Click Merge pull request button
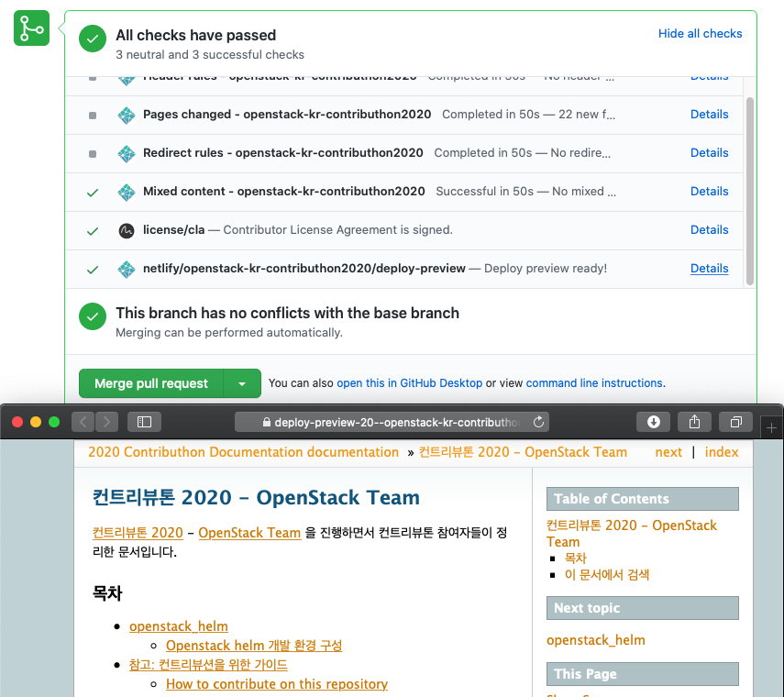This screenshot has height=697, width=784. [x=151, y=383]
